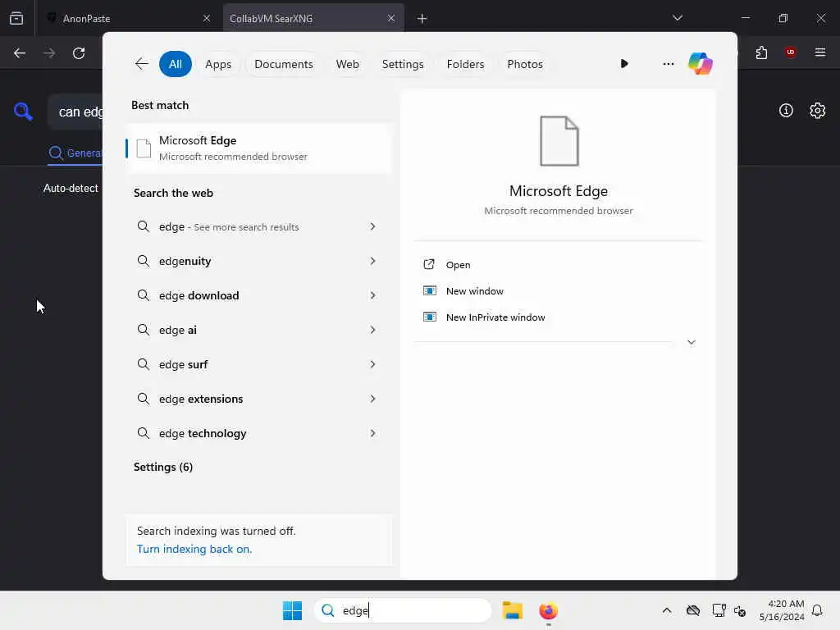Close the CollabVM SearXNG tab
Image resolution: width=840 pixels, height=630 pixels.
coord(391,18)
